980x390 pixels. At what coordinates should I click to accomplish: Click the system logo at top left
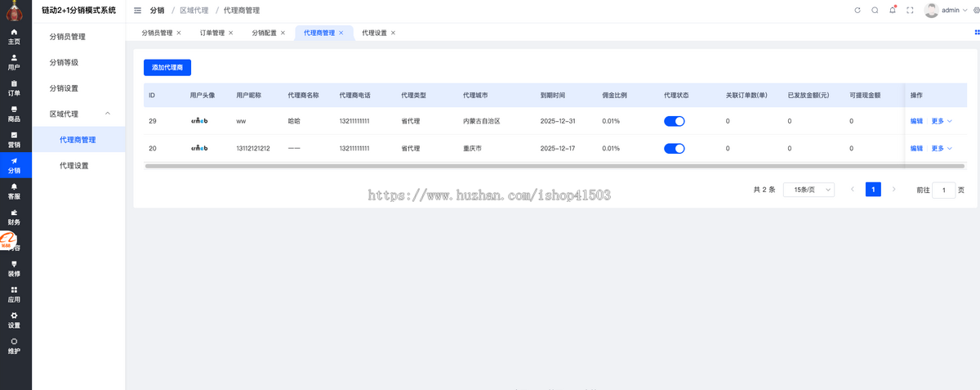coord(14,11)
